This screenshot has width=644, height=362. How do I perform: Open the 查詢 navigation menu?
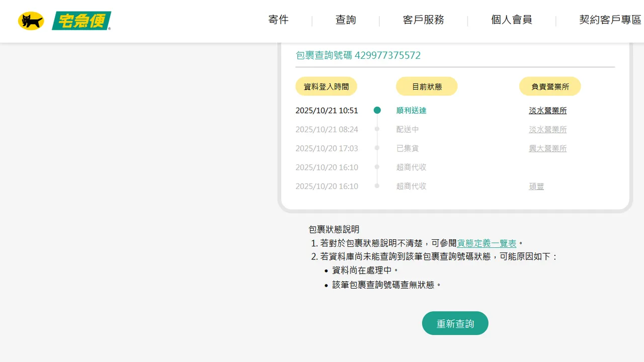[346, 20]
